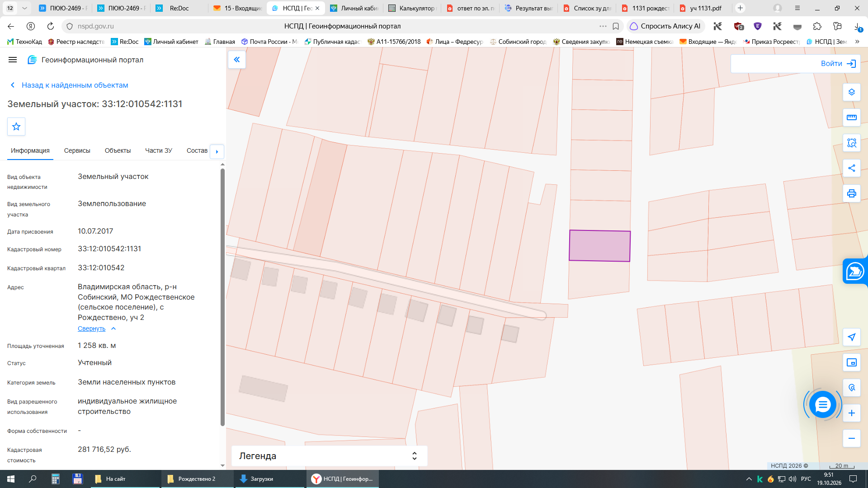This screenshot has width=868, height=488.
Task: Click the share map icon
Action: pos(852,168)
